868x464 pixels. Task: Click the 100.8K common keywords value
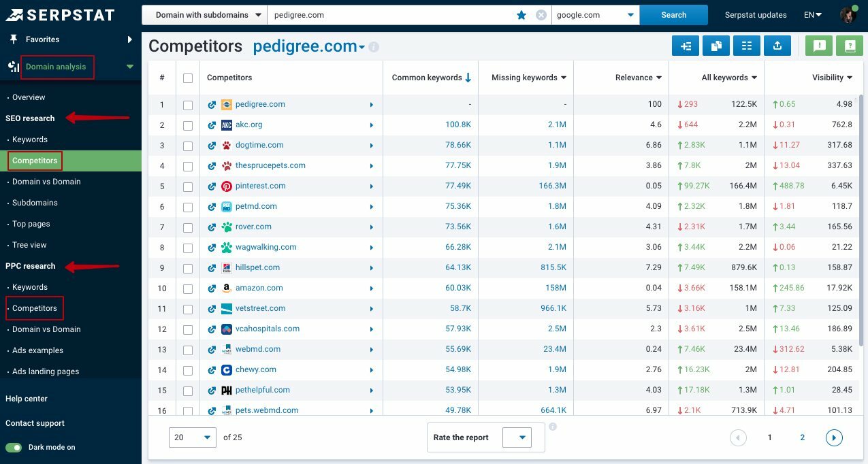coord(458,125)
